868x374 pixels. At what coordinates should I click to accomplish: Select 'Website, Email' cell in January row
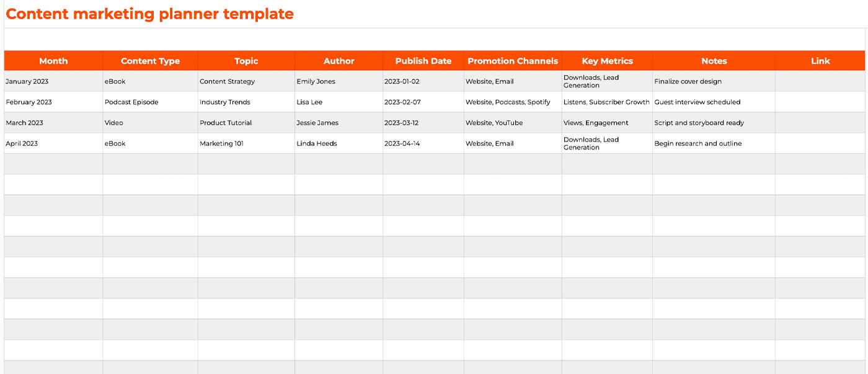click(x=513, y=81)
